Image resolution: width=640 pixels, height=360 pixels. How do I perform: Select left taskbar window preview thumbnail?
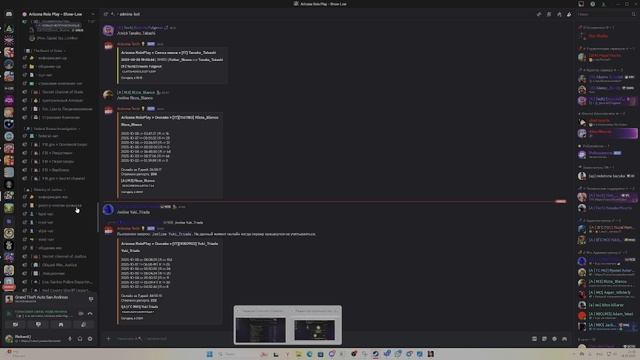pyautogui.click(x=261, y=330)
